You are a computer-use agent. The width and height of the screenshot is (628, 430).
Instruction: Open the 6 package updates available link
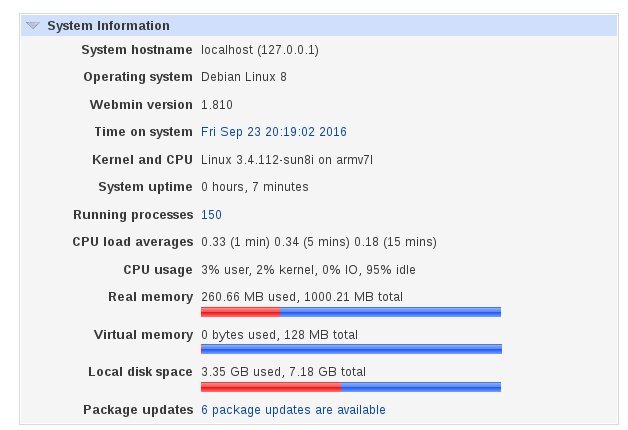[293, 410]
